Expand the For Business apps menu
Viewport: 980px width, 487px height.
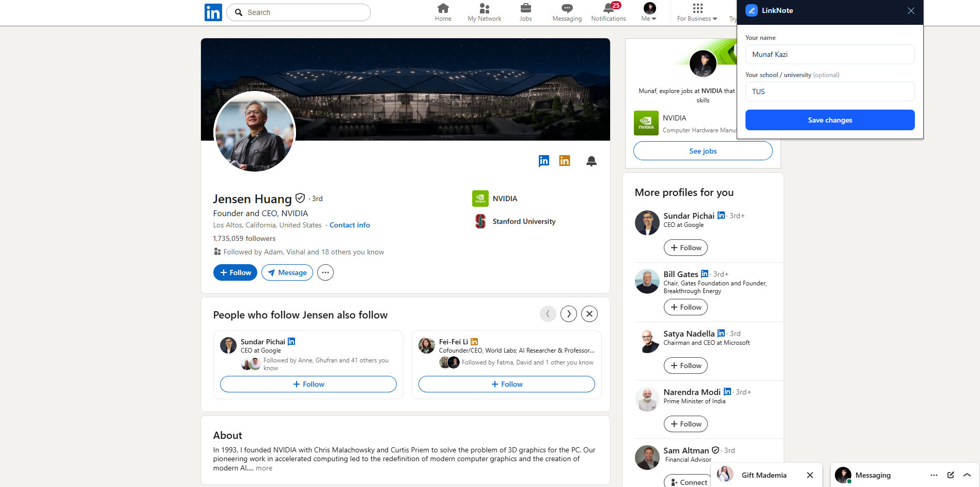point(697,12)
